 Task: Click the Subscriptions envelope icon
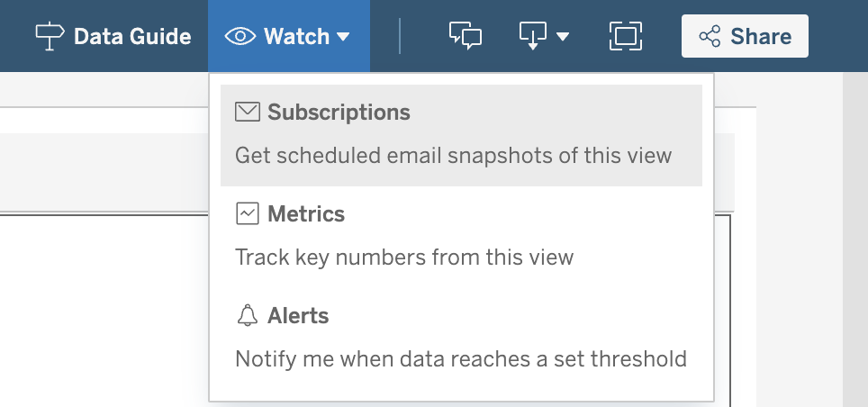(247, 112)
